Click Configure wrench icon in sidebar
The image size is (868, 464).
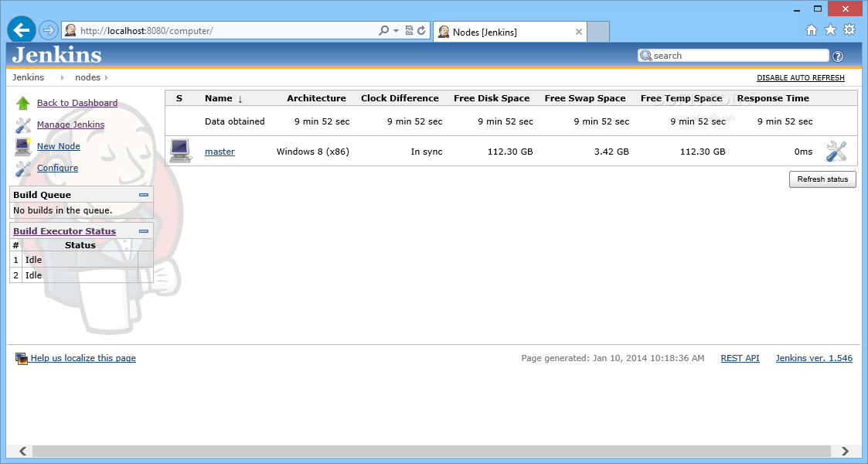[22, 169]
